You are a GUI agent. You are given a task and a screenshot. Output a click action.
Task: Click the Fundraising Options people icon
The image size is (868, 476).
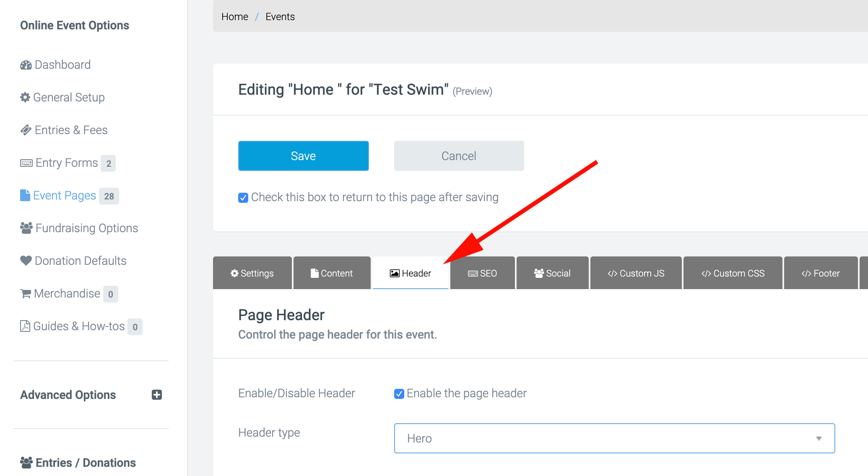pos(26,228)
